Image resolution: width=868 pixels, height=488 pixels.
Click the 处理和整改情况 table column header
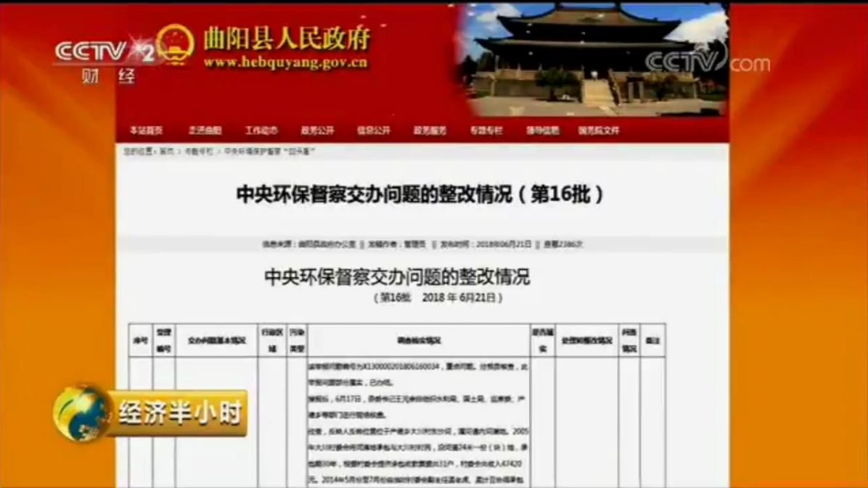(587, 341)
